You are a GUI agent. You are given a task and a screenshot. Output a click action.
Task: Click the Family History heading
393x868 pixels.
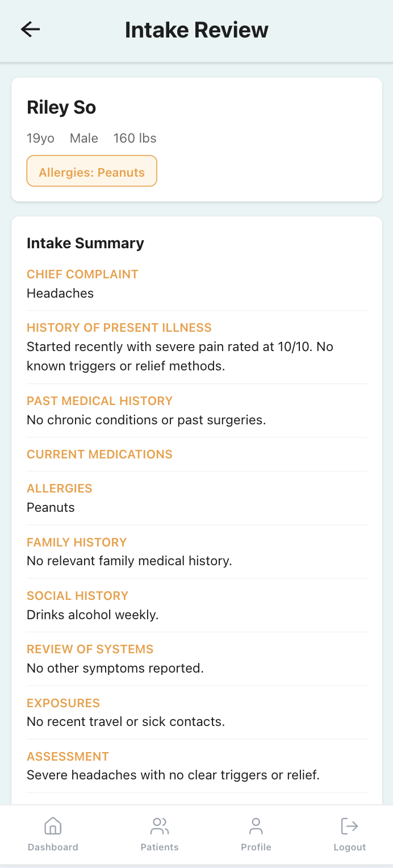tap(77, 542)
